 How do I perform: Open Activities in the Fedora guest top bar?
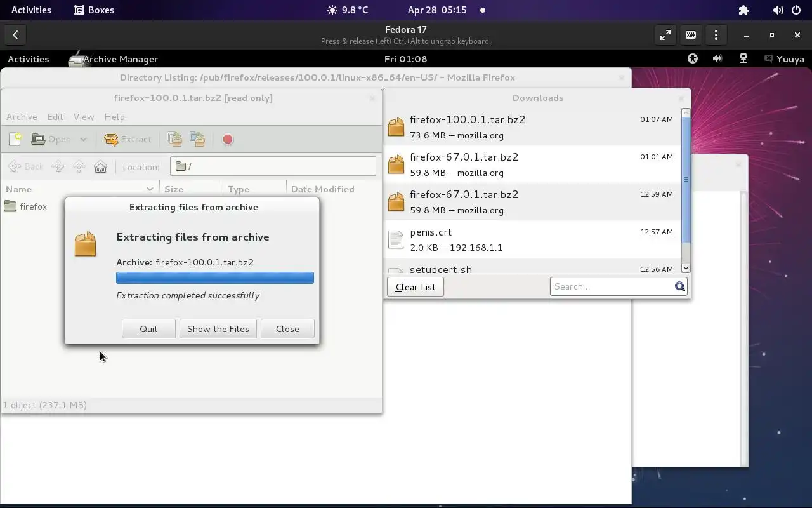[28, 58]
